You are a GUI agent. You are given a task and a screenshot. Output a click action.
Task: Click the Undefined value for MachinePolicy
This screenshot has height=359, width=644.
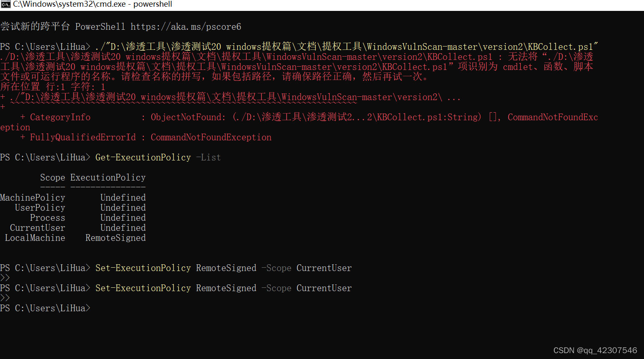[x=123, y=198]
